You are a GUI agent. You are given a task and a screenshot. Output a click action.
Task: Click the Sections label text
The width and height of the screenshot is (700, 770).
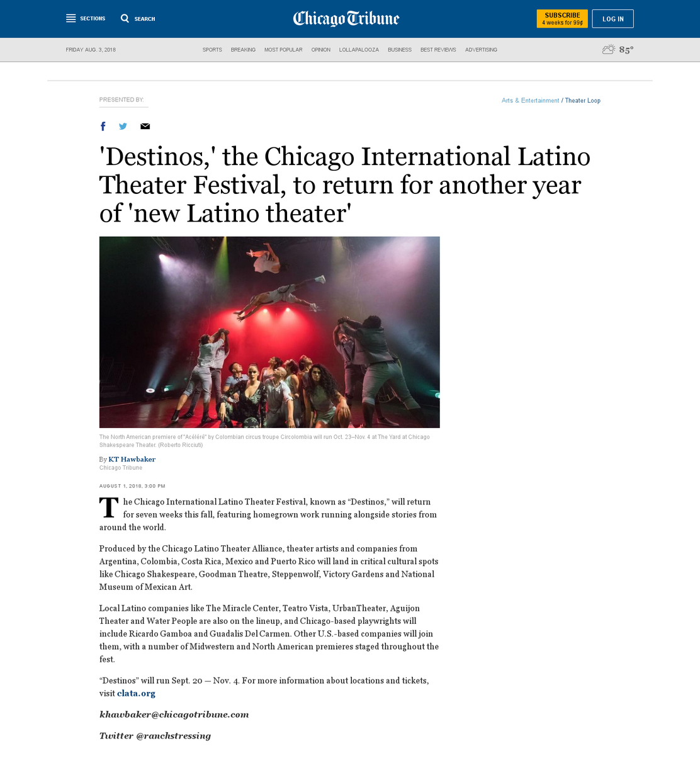pyautogui.click(x=93, y=19)
